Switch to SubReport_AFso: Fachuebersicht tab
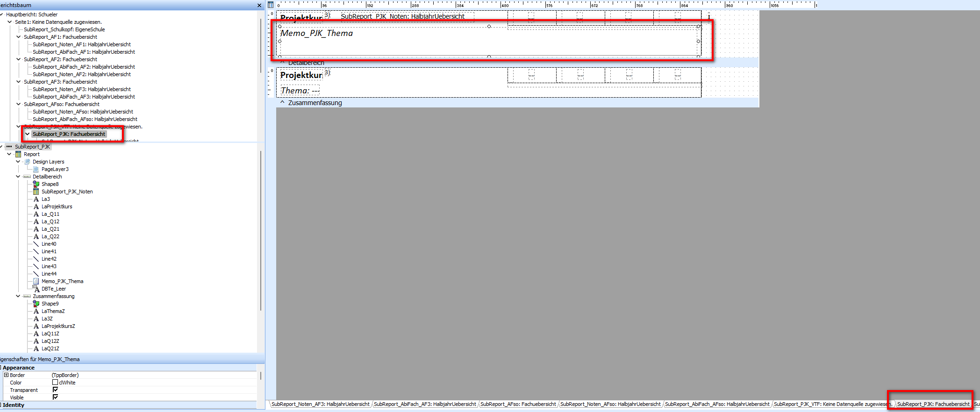Screen dimensions: 980x412 pos(518,404)
